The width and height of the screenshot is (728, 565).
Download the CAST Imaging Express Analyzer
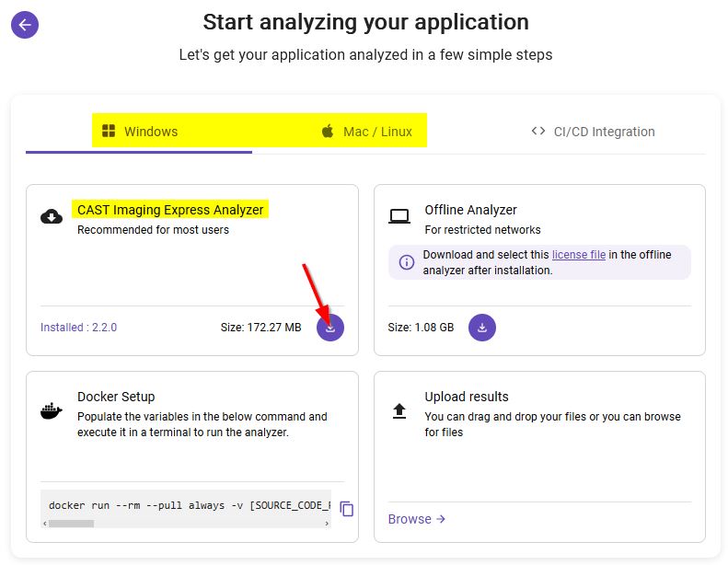330,327
